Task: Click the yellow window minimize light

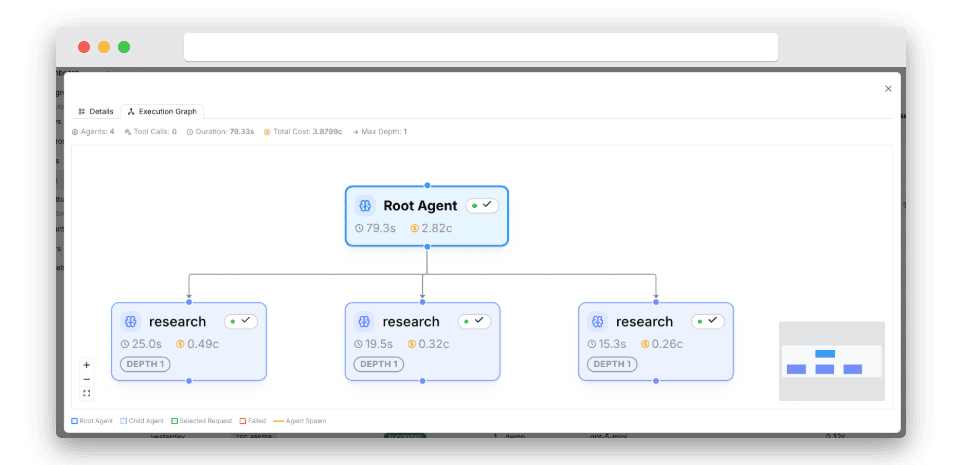Action: coord(104,47)
